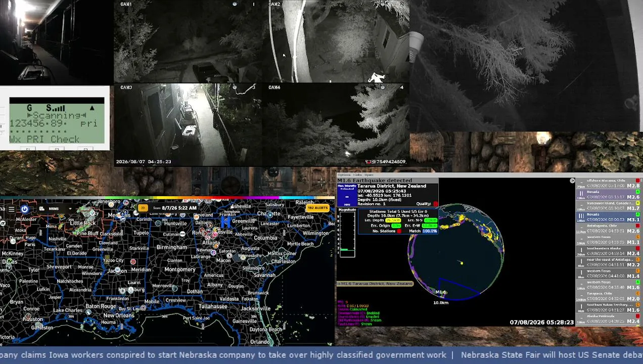Open the 192 ALERTS button
Viewport: 643px width, 364px height.
(317, 208)
